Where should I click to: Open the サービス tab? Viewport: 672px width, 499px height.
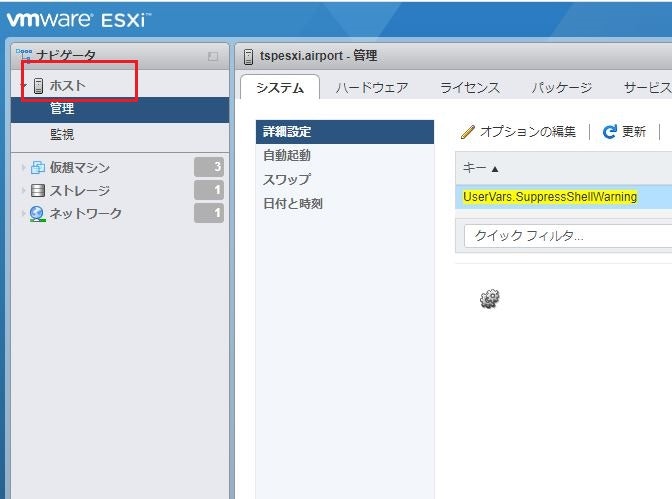click(648, 87)
